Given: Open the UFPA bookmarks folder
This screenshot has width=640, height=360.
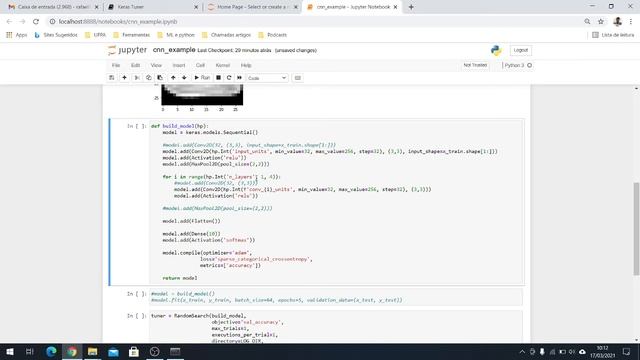Looking at the screenshot, I should coord(96,35).
